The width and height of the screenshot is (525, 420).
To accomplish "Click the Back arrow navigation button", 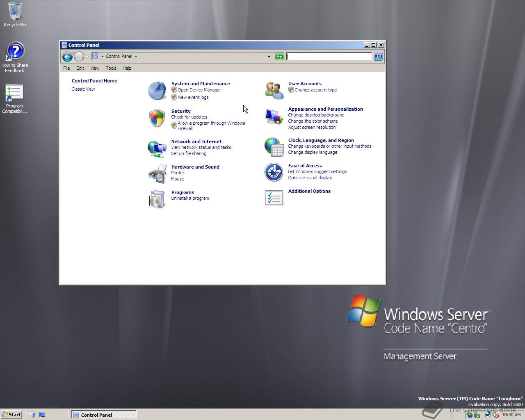I will (x=67, y=57).
